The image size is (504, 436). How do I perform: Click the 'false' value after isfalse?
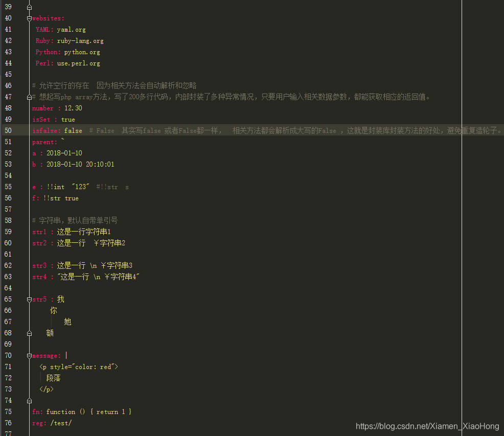[73, 131]
